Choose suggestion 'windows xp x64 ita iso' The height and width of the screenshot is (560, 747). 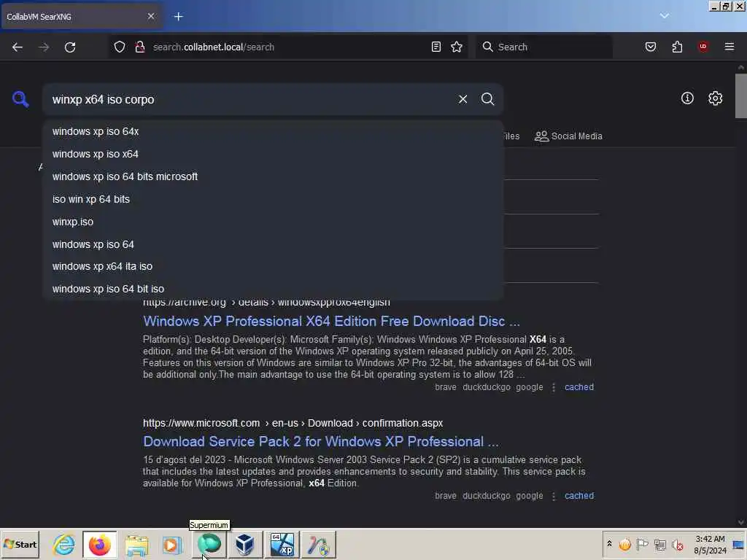273,266
